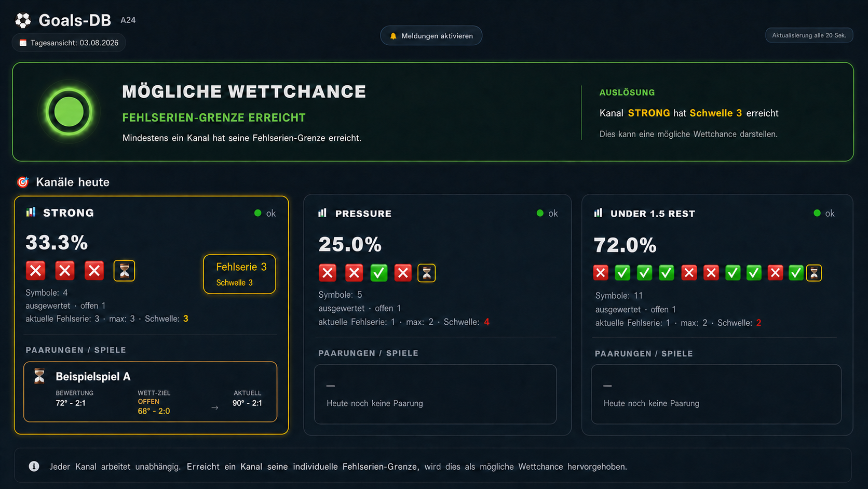868x489 pixels.
Task: Click the calendar icon in Tagesansicht
Action: 23,43
